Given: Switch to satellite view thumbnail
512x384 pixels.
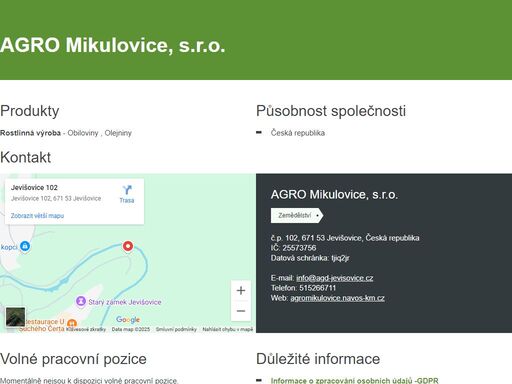Looking at the screenshot, I should (15, 317).
